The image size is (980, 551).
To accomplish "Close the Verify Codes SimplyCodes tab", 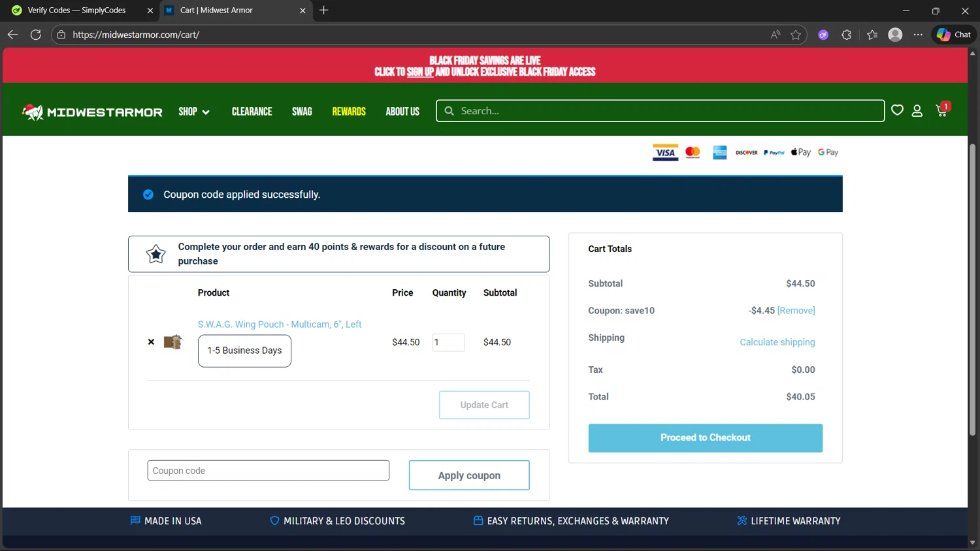I will [150, 10].
